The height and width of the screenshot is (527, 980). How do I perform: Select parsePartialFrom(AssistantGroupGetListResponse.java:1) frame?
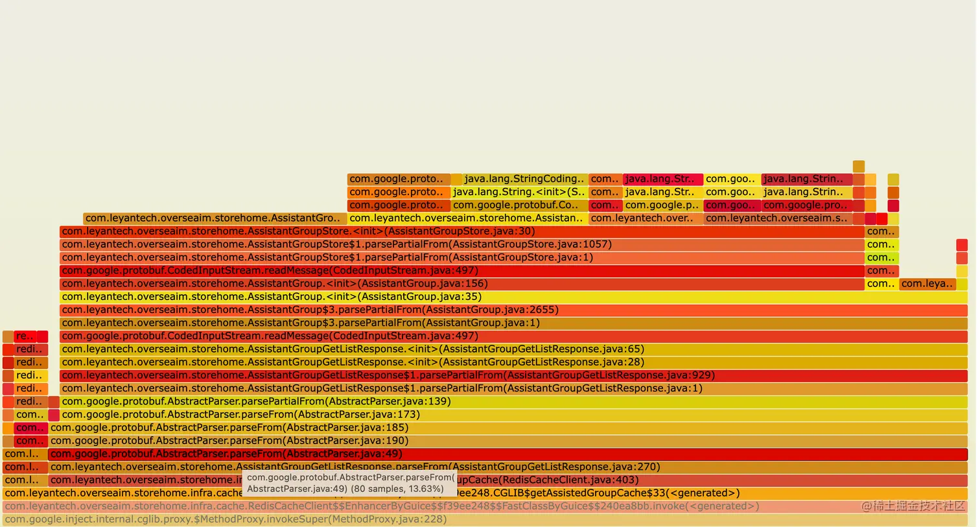pyautogui.click(x=513, y=388)
